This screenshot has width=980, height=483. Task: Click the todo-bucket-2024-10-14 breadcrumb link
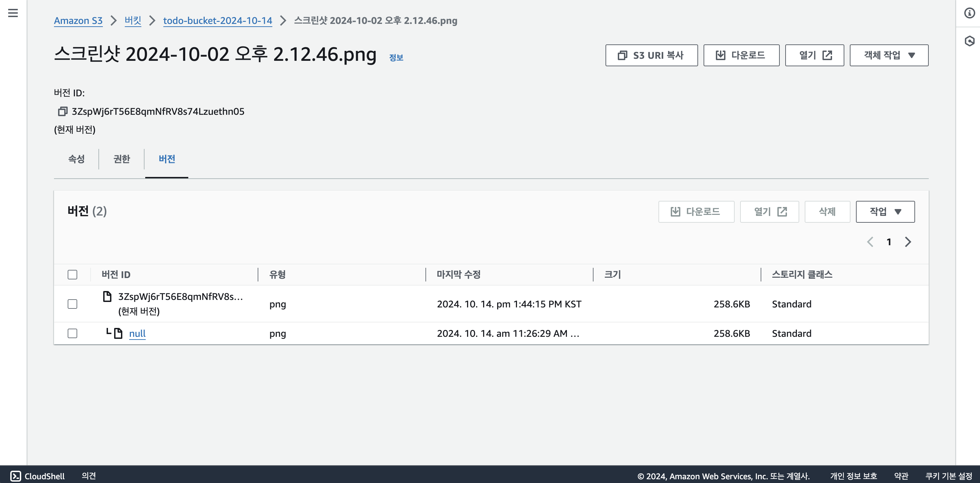[x=218, y=20]
